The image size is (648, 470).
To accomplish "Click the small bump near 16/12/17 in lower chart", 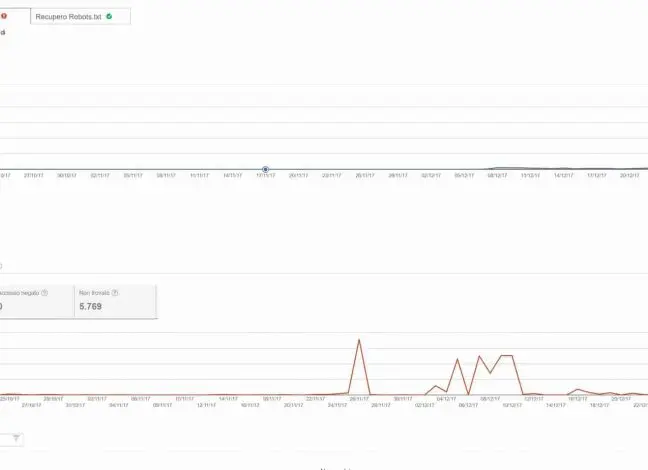I will (x=577, y=390).
